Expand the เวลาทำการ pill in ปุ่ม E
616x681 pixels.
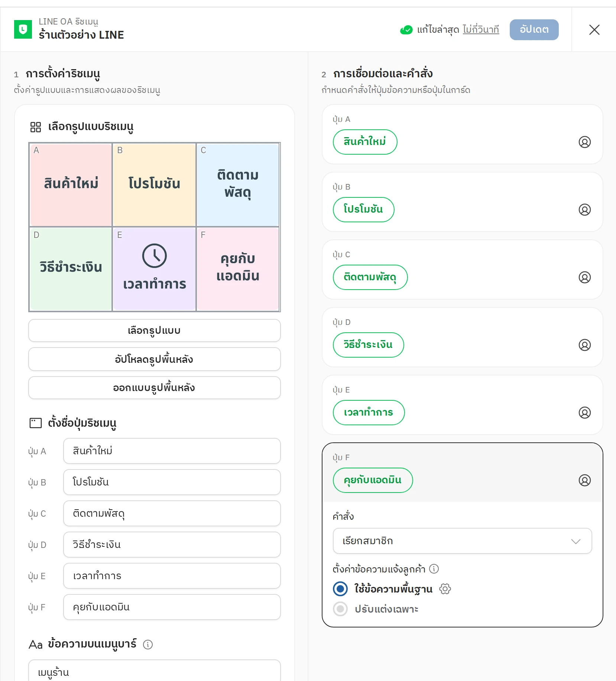pyautogui.click(x=369, y=413)
